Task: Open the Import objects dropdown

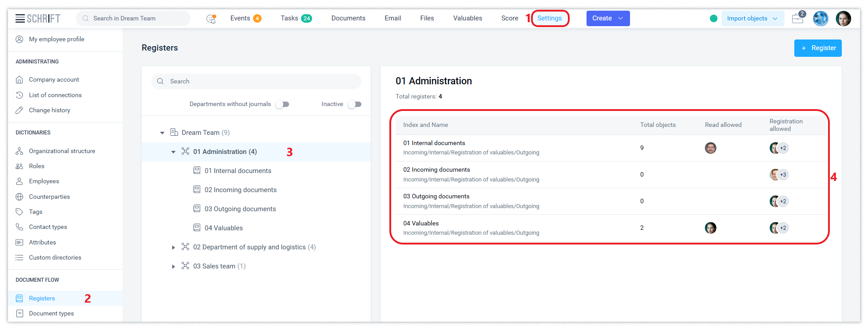Action: click(752, 19)
